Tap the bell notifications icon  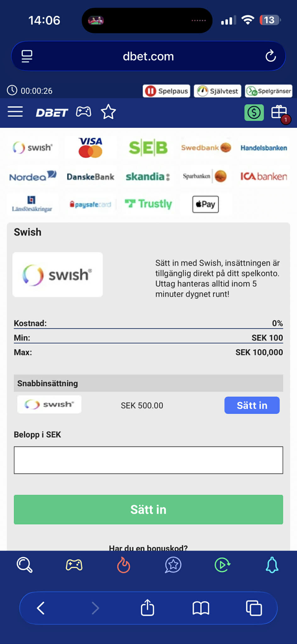click(x=272, y=565)
